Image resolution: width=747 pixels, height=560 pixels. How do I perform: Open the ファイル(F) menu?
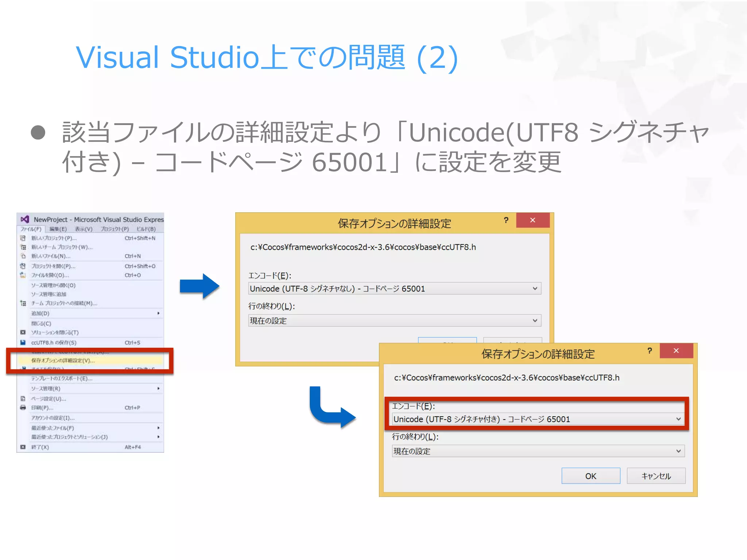pyautogui.click(x=31, y=229)
